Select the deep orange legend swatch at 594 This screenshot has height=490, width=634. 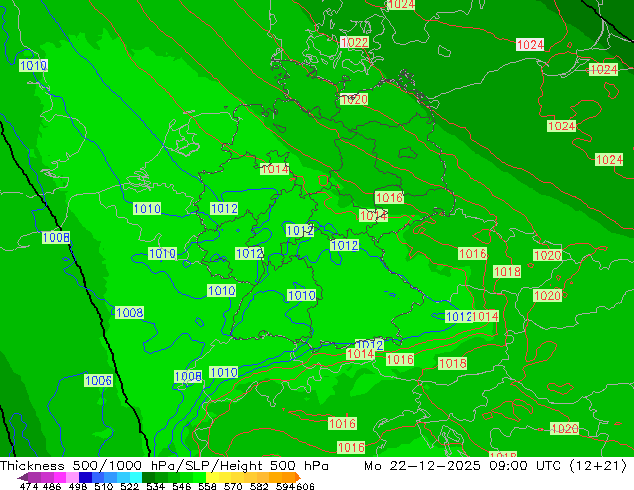pos(289,477)
